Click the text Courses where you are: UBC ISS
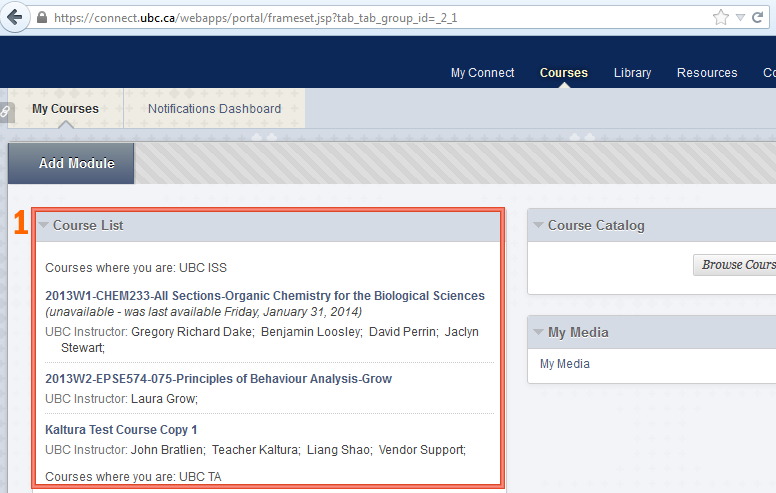This screenshot has width=776, height=493. 136,268
